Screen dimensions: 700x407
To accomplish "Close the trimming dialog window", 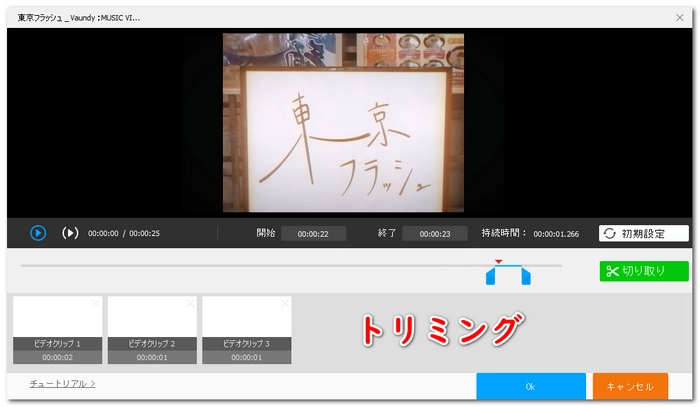I will click(x=679, y=17).
